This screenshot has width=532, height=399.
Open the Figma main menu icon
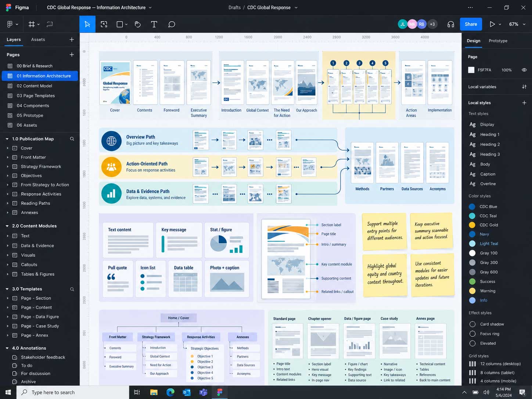(10, 24)
